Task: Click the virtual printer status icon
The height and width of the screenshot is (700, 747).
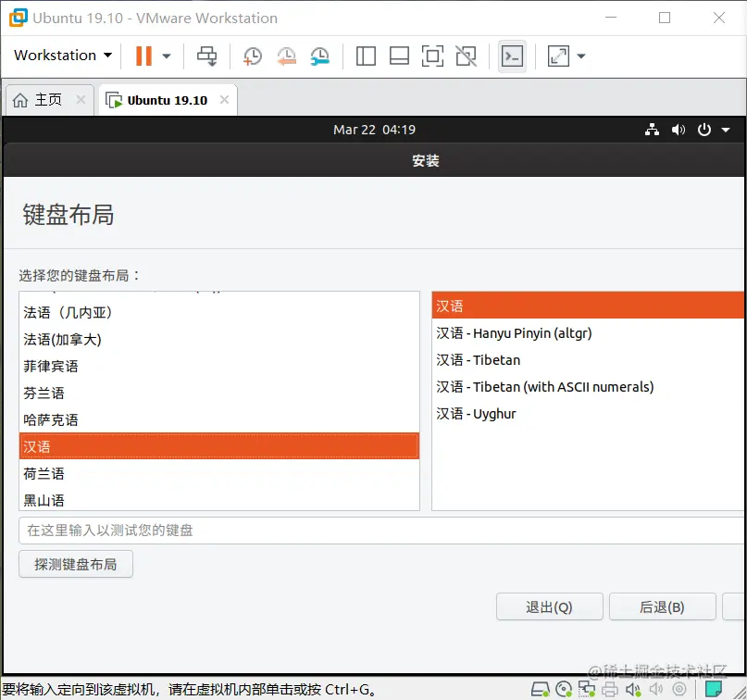Action: pyautogui.click(x=609, y=689)
